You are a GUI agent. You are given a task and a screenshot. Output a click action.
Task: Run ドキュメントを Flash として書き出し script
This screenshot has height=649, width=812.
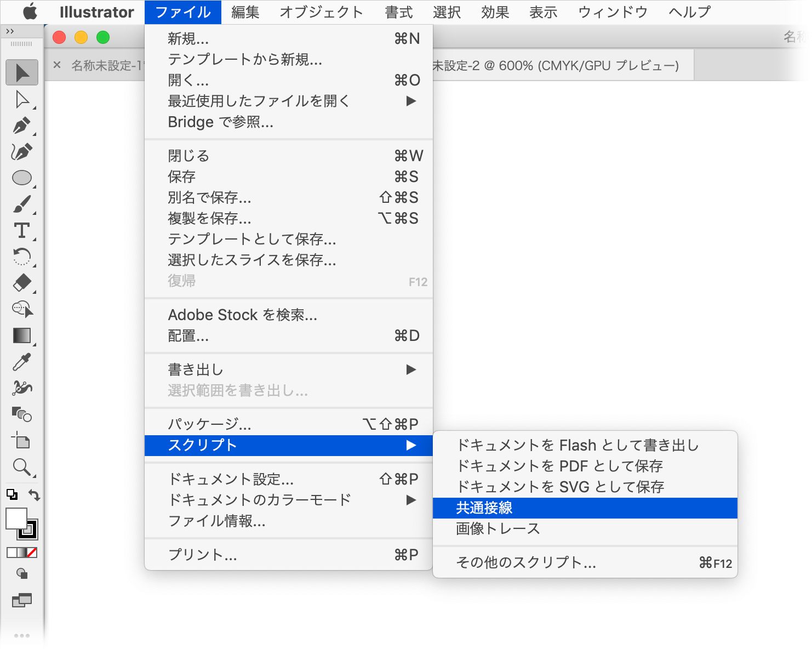tap(585, 445)
